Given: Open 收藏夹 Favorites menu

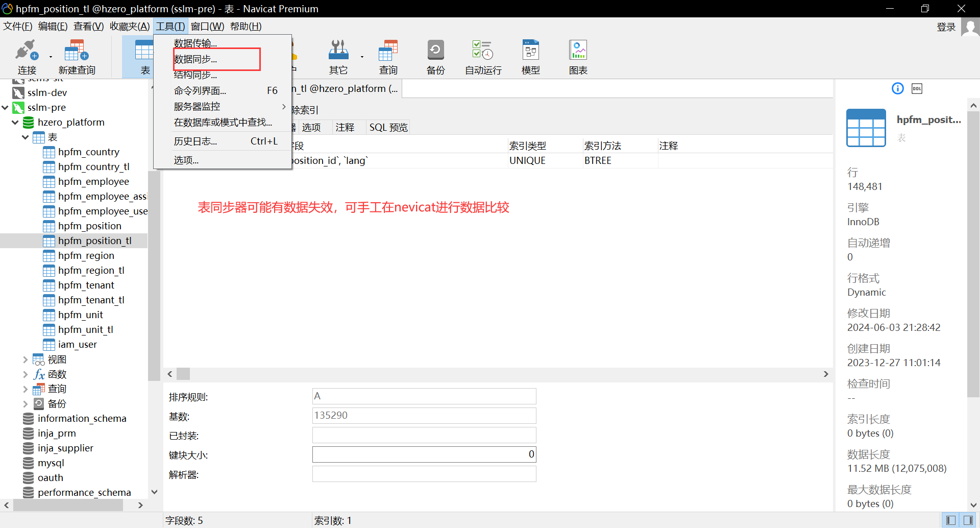Looking at the screenshot, I should [x=130, y=26].
